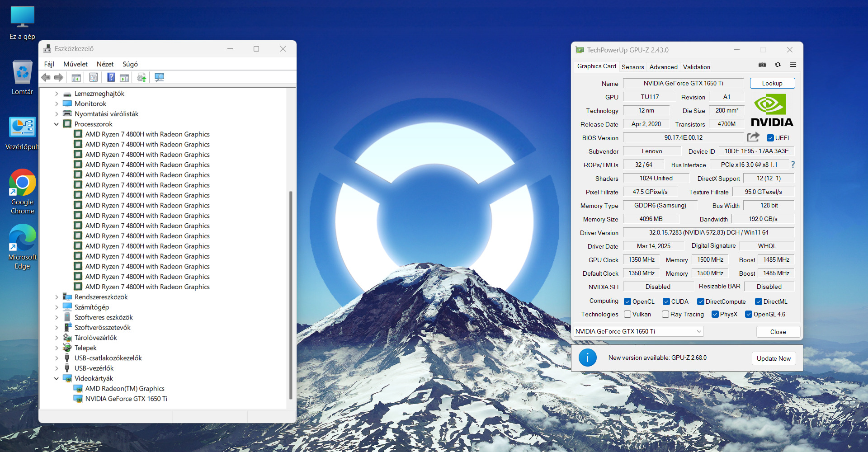Click the Update Now button
Image resolution: width=868 pixels, height=452 pixels.
pos(774,358)
